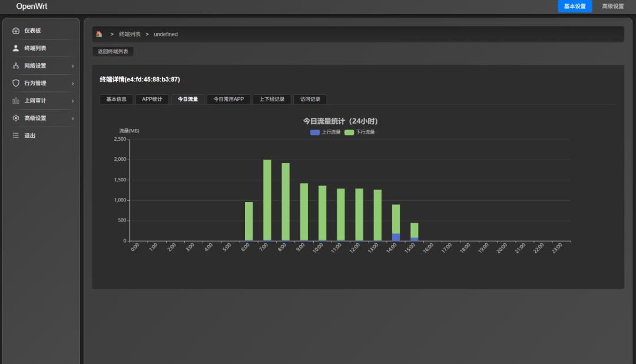Viewport: 636px width, 364px height.
Task: Open the 上下线记录 tab
Action: tap(271, 100)
